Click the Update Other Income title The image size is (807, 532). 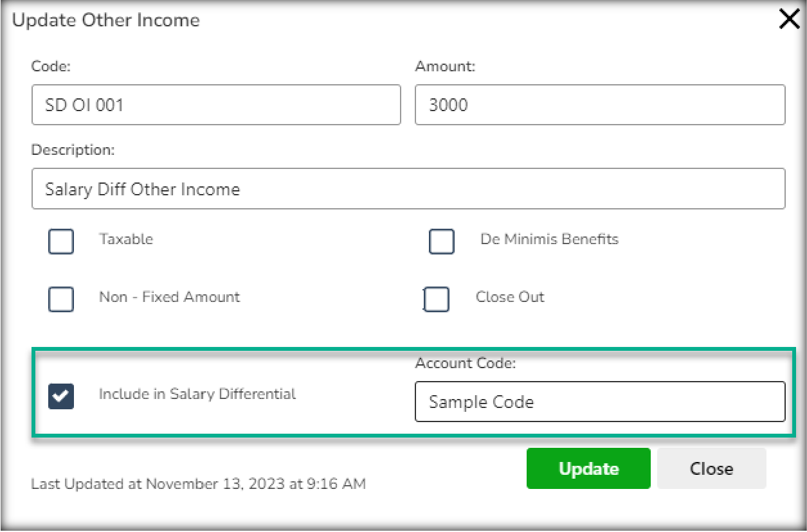coord(106,21)
